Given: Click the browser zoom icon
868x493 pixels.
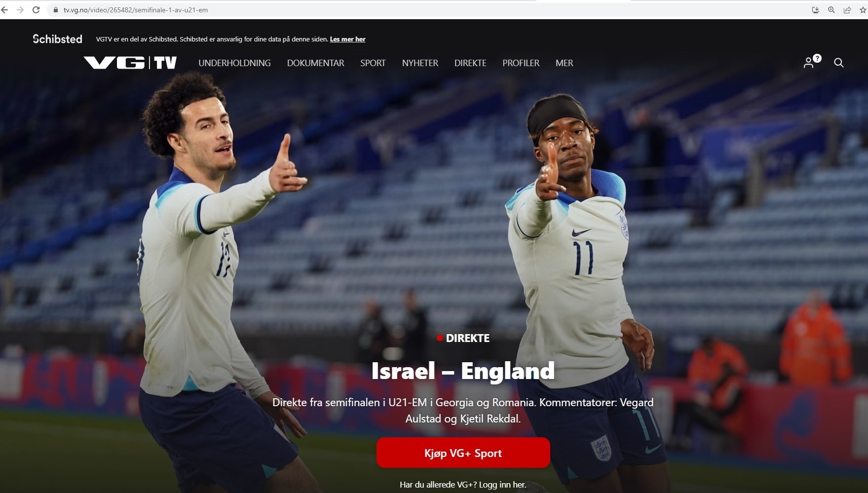Looking at the screenshot, I should tap(831, 10).
